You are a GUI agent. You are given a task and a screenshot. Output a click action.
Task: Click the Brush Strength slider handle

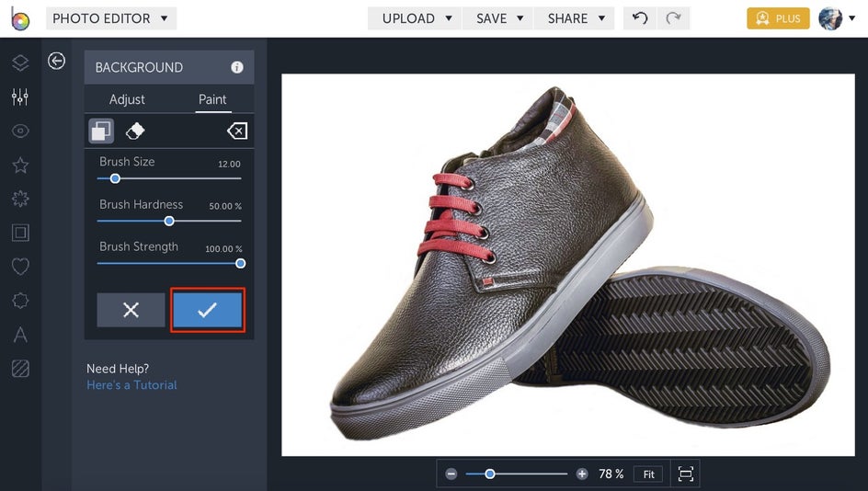coord(240,264)
